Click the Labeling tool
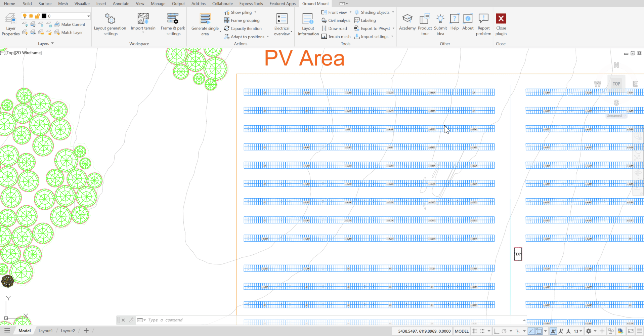Image resolution: width=644 pixels, height=336 pixels. pos(365,20)
